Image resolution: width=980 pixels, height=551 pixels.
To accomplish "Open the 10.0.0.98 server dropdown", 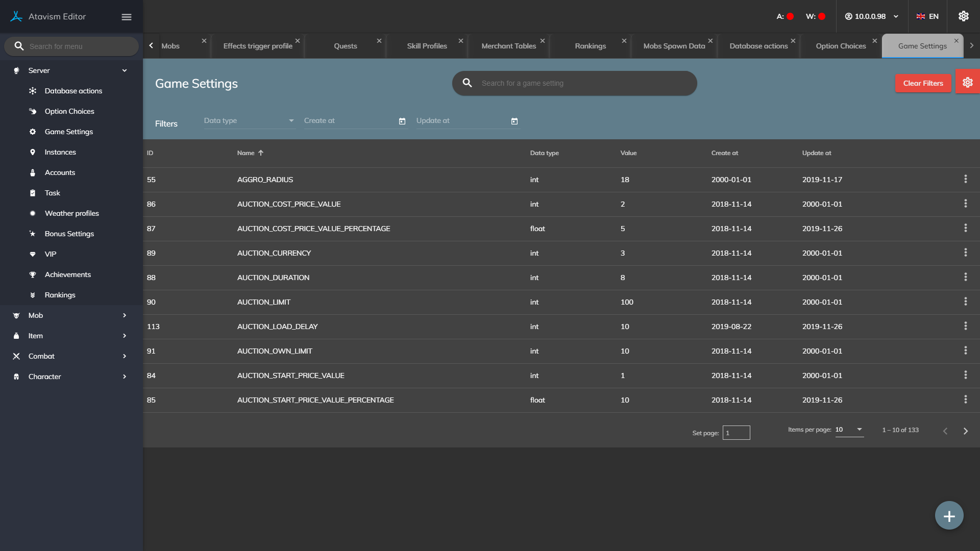I will click(872, 16).
